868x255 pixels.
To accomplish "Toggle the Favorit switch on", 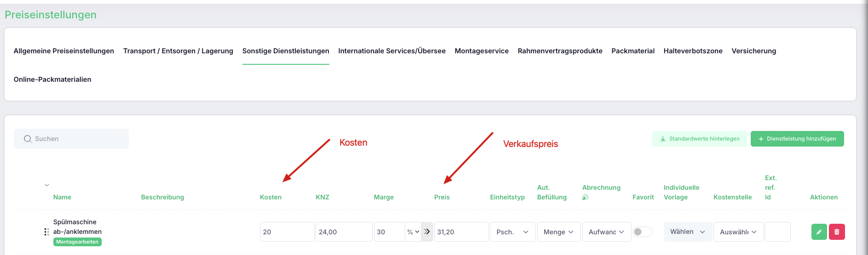I will [642, 232].
